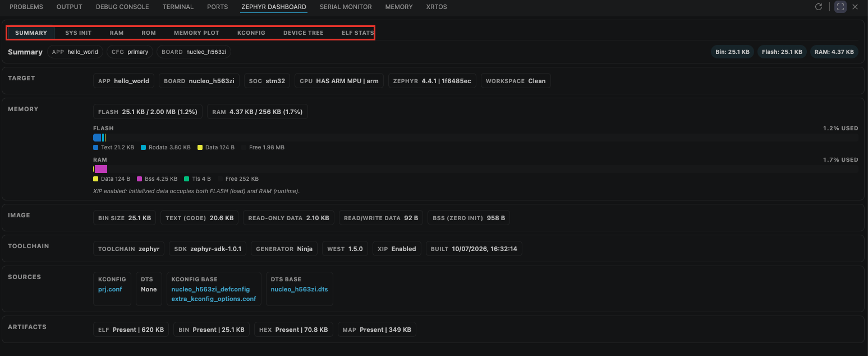Click RAM 4.37 KB / 256 KB chip
Screen dimensions: 868x356
tap(258, 112)
